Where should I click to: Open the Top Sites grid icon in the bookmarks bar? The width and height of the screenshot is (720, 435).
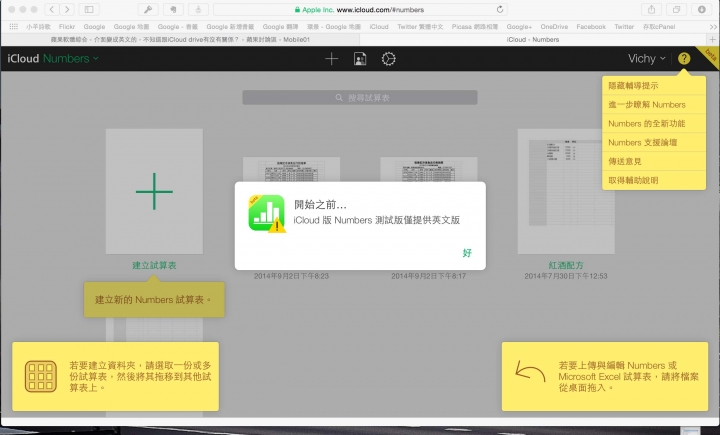[14, 27]
